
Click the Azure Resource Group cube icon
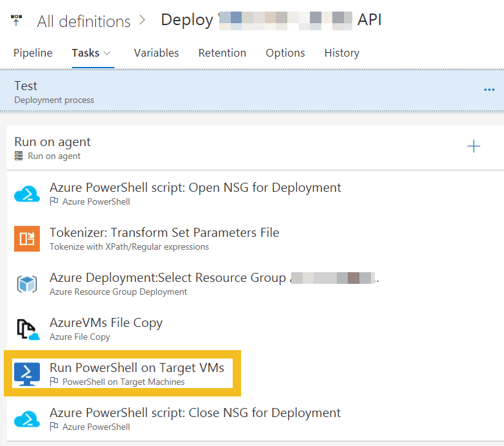point(27,284)
